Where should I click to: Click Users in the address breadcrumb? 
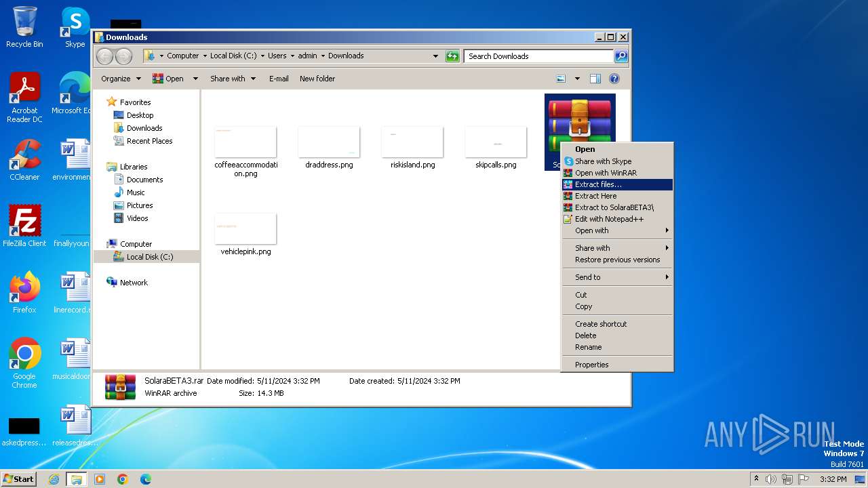coord(277,56)
